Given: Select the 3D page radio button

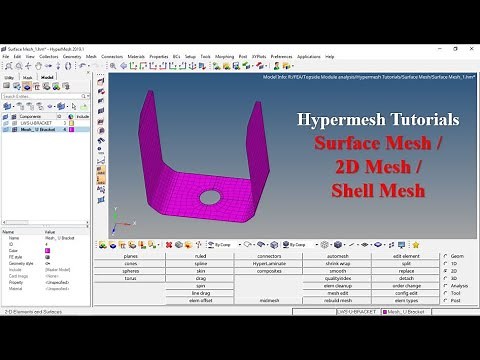Looking at the screenshot, I should pos(446,278).
